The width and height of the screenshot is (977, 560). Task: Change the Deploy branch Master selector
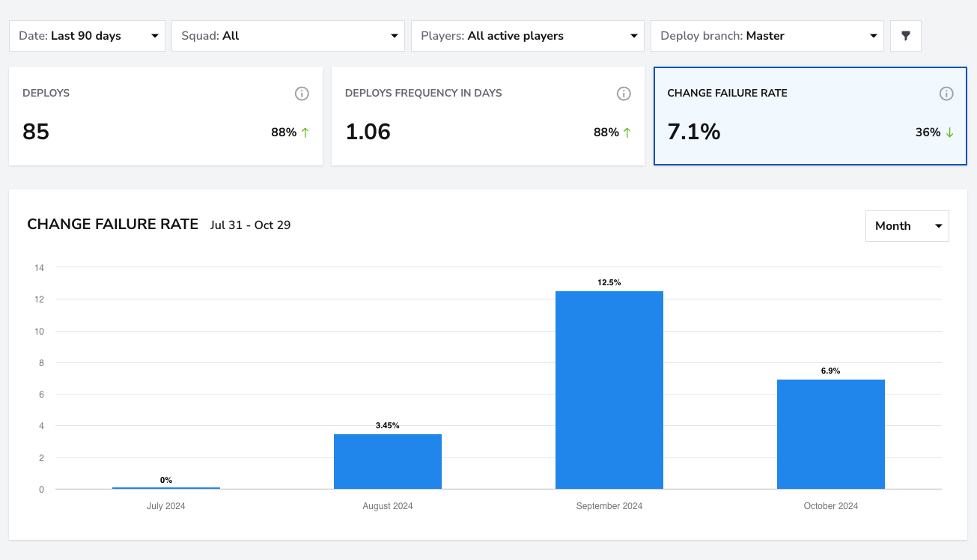pos(767,36)
